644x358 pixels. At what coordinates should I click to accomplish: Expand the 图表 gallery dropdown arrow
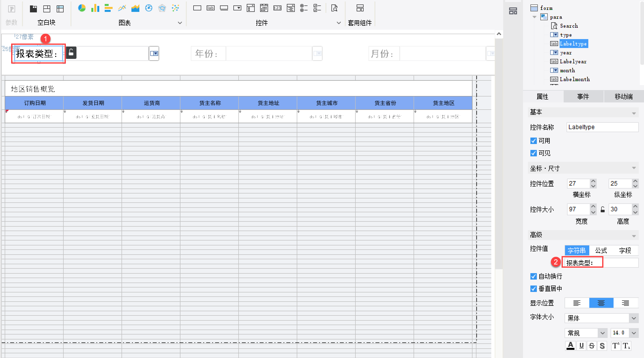180,23
